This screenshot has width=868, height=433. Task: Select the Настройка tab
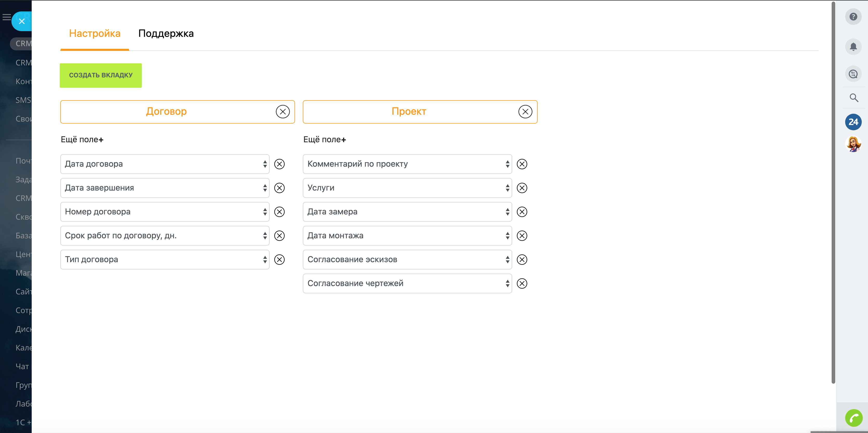click(95, 34)
